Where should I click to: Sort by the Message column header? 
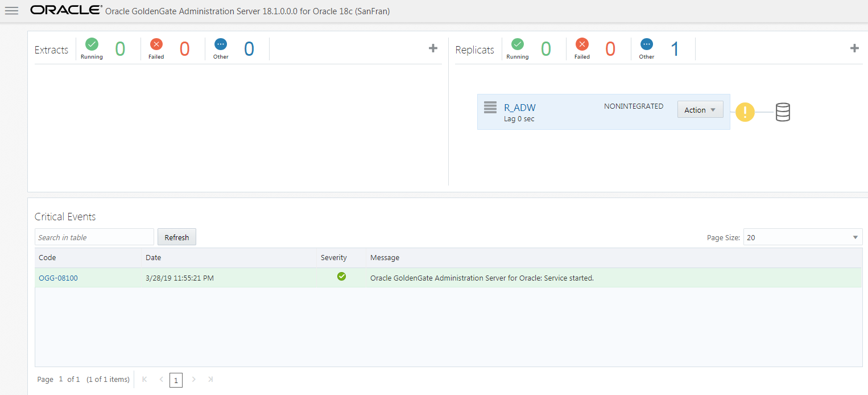614,258
